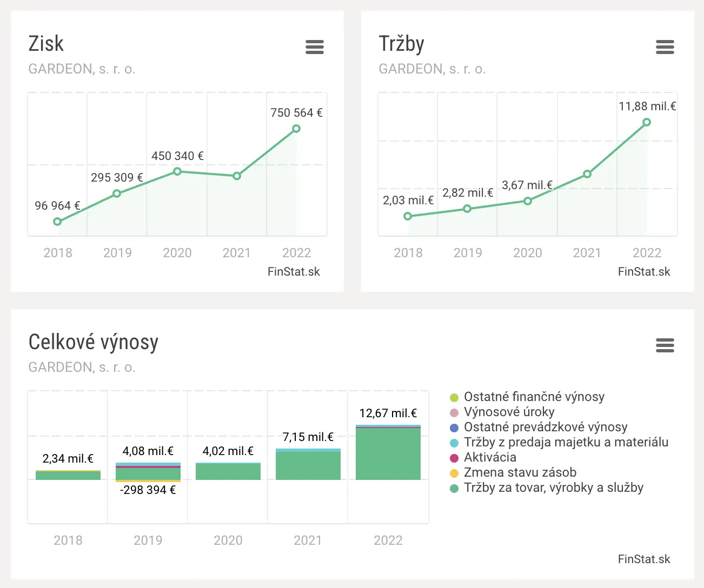
Task: Click the 2022 bar showing 12,67 mil.€
Action: click(x=388, y=454)
